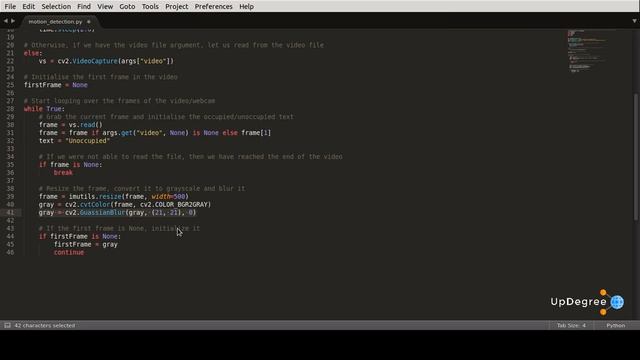
Task: Click line number 28 in gutter
Action: 10,109
